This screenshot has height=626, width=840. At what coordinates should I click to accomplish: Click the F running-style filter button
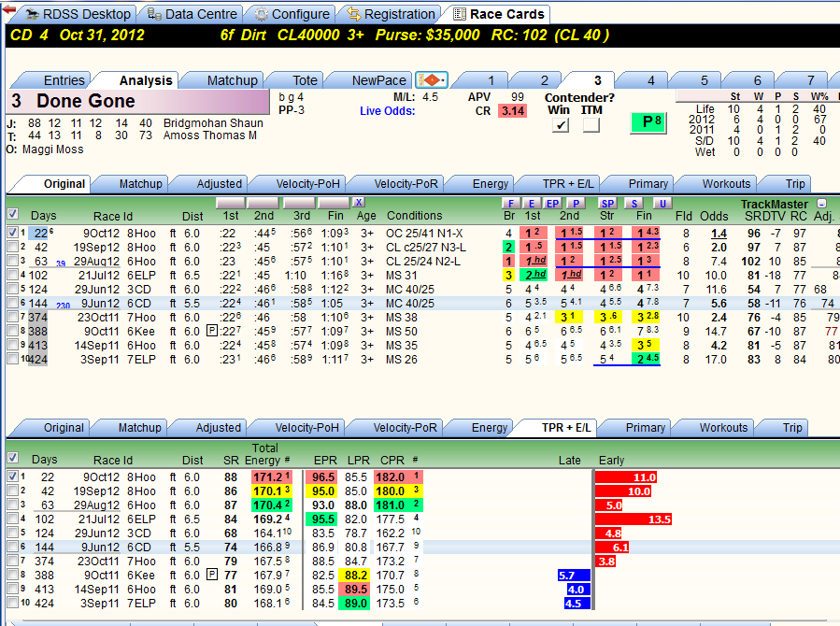511,204
